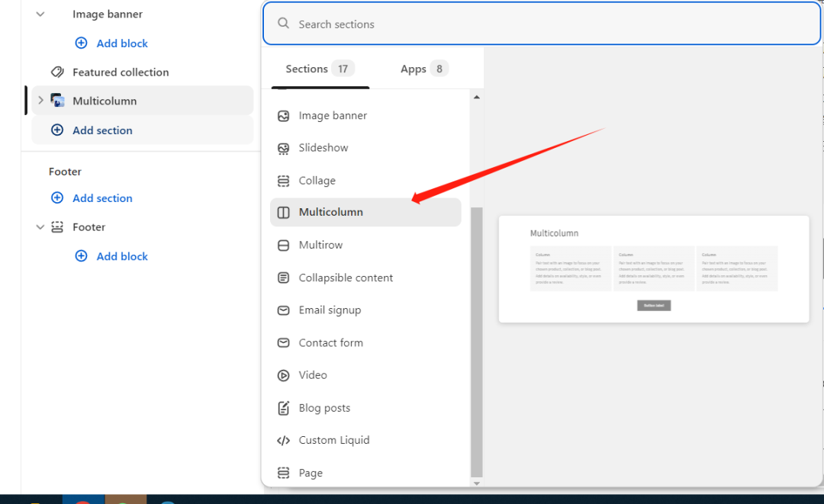
Task: Click the sections list scroll up arrow
Action: click(x=477, y=97)
